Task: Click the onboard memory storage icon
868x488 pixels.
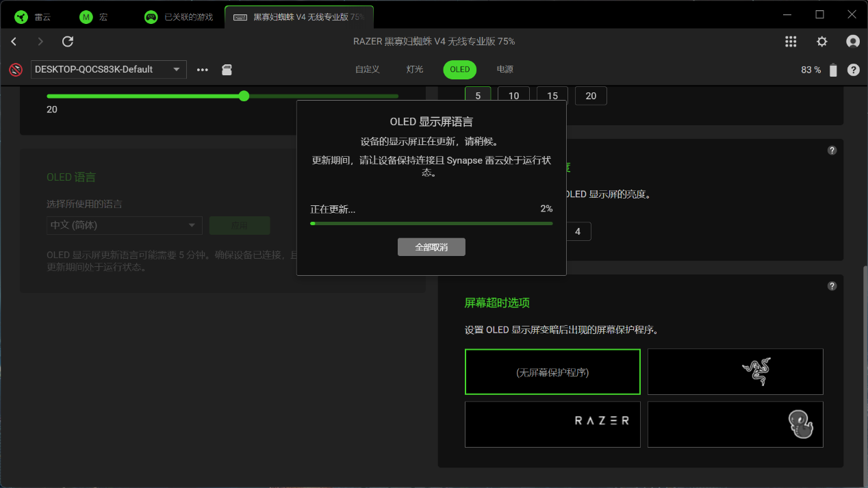Action: click(227, 70)
